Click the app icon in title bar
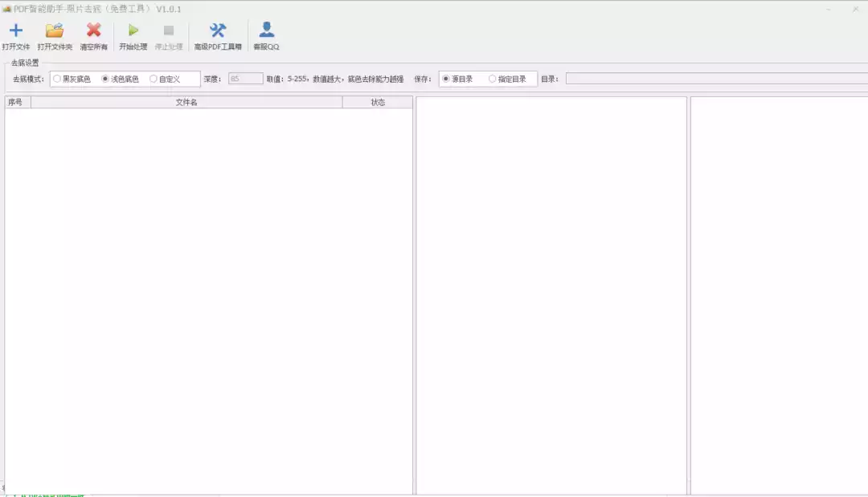The image size is (868, 497). click(x=6, y=9)
